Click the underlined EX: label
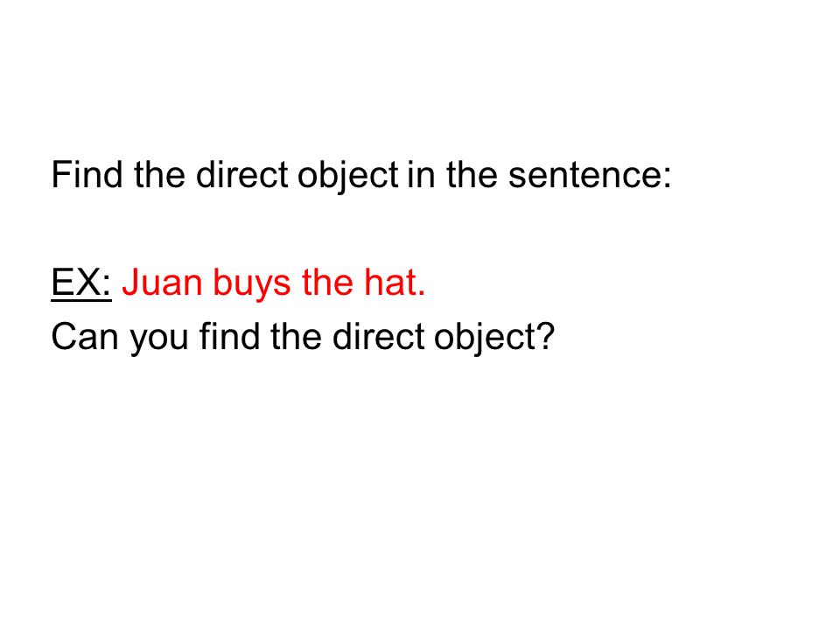Image resolution: width=840 pixels, height=630 pixels. pos(80,283)
